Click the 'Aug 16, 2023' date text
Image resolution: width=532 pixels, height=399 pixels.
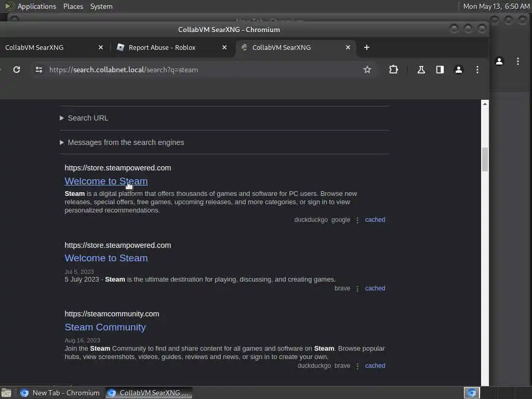pos(83,340)
